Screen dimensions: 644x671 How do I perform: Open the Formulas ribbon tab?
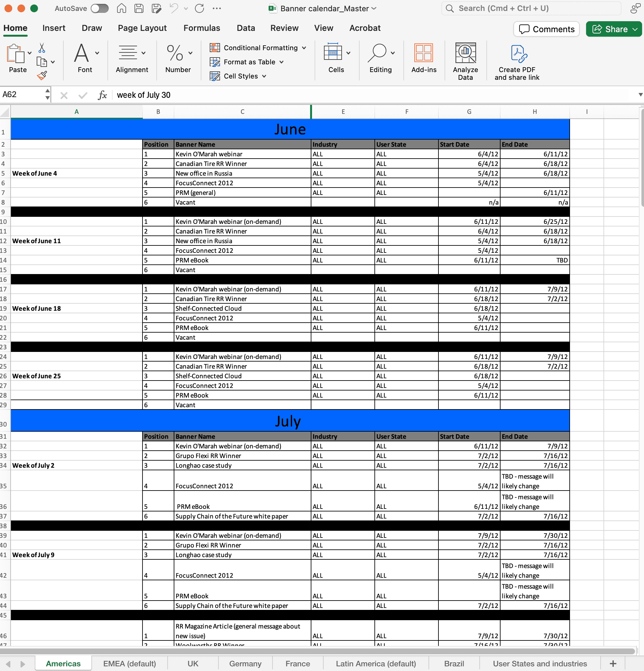202,28
